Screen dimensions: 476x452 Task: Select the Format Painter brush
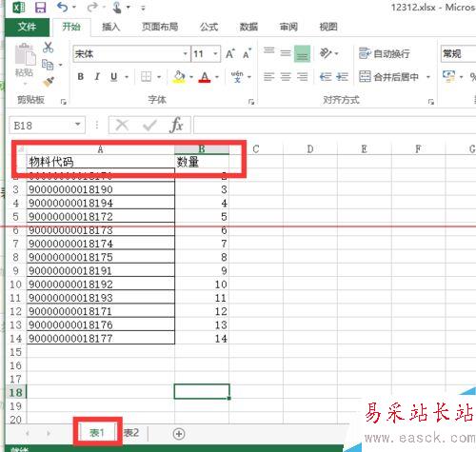pyautogui.click(x=49, y=82)
